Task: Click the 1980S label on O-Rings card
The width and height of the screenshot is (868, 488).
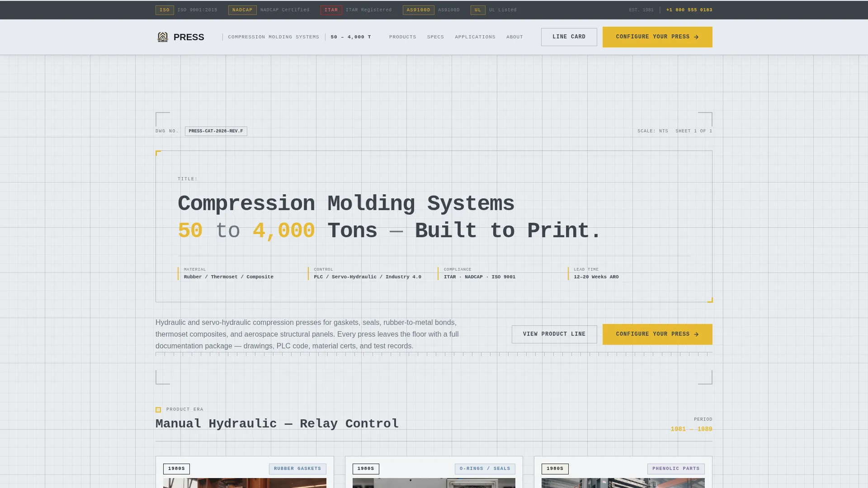Action: tap(366, 469)
